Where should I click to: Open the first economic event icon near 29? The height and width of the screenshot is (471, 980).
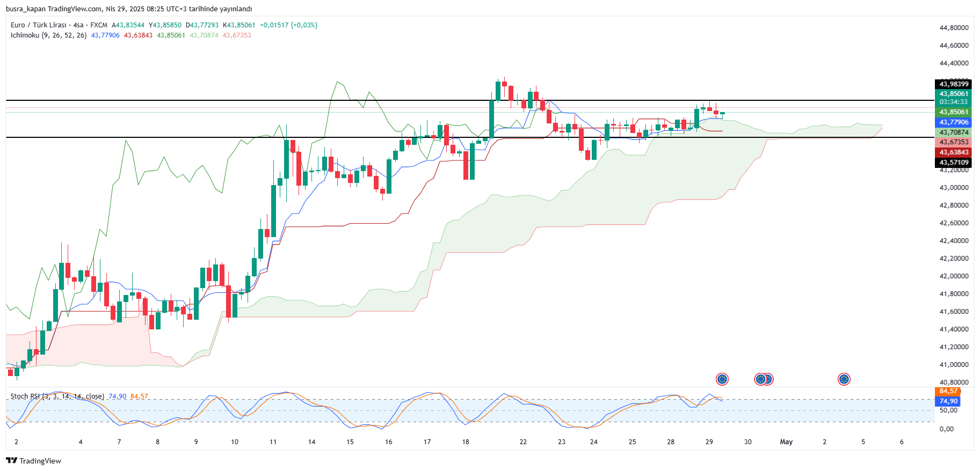point(722,379)
